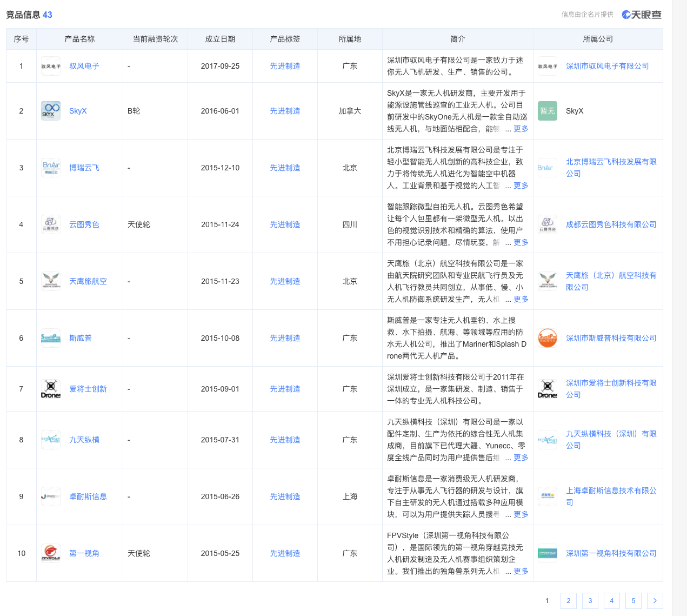Screen dimensions: 687x616
Task: Click 天鹰旅（北京）航空科技有限公司 company logo
Action: (x=548, y=281)
